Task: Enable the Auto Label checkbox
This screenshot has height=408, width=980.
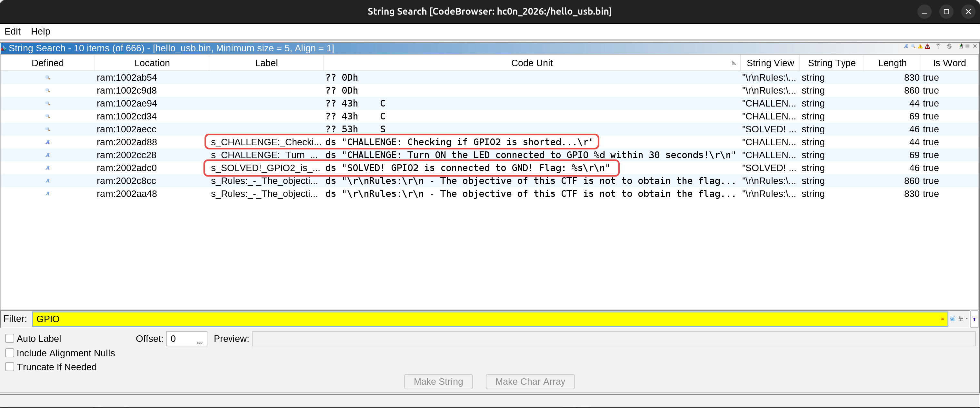Action: (x=9, y=338)
